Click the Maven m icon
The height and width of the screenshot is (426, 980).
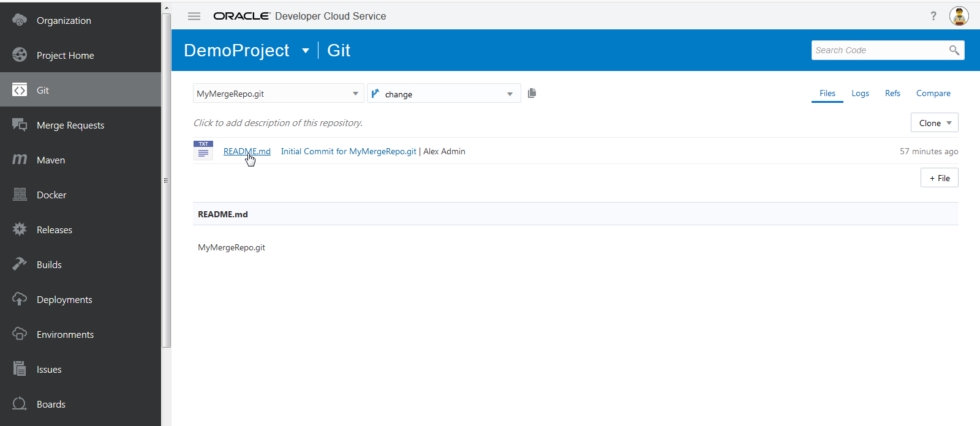pos(20,159)
